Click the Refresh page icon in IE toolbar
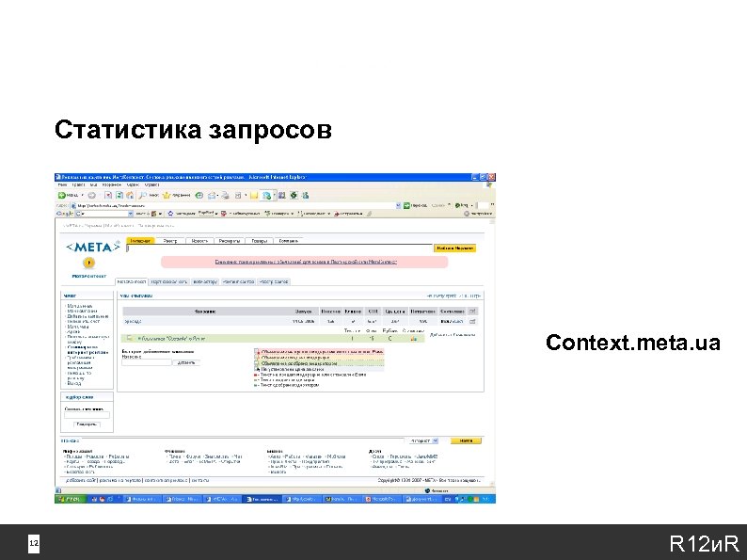The height and width of the screenshot is (560, 747). 119,195
